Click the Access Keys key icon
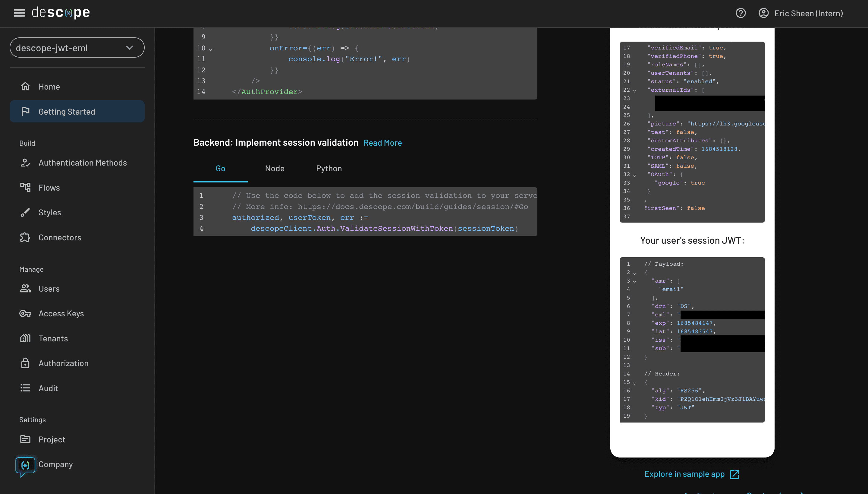The width and height of the screenshot is (868, 494). pyautogui.click(x=26, y=313)
